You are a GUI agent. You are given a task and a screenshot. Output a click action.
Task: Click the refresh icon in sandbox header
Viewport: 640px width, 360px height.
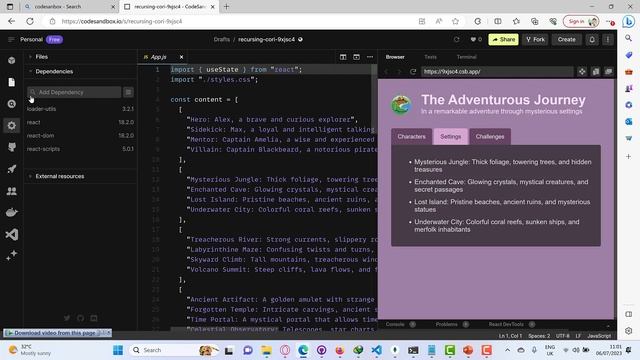click(x=456, y=40)
